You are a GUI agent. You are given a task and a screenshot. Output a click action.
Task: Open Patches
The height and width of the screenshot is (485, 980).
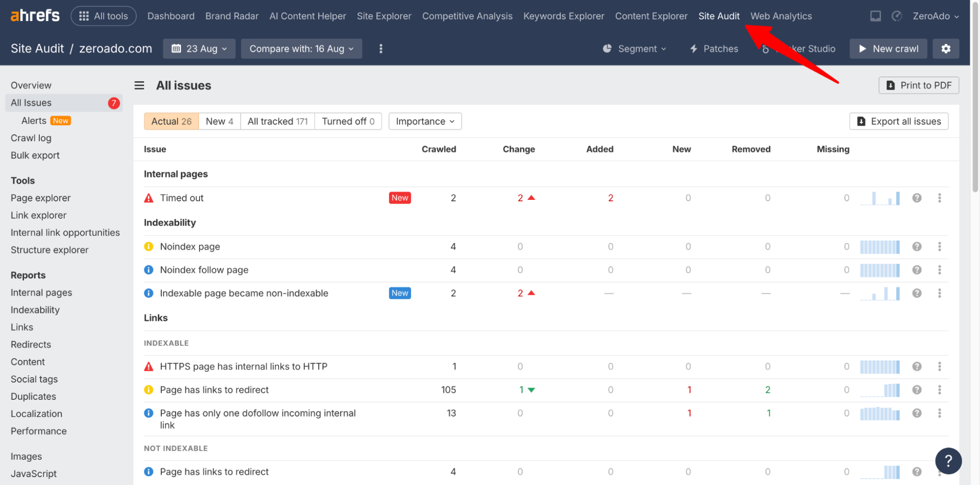click(714, 48)
